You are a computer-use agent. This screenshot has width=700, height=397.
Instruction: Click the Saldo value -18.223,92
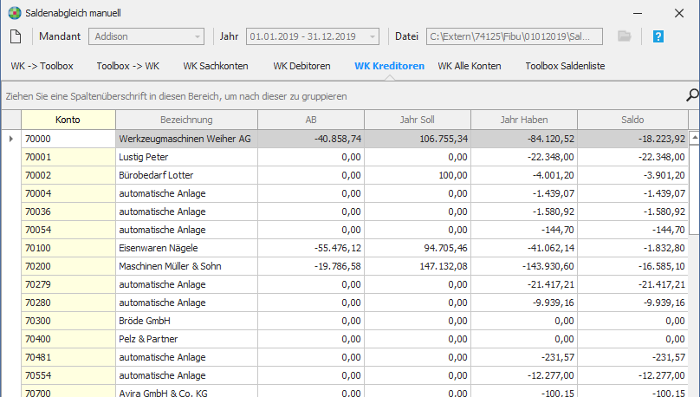point(633,139)
